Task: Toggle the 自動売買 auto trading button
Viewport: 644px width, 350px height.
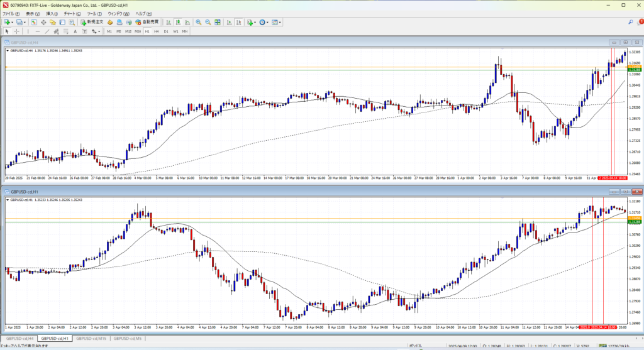Action: [146, 22]
